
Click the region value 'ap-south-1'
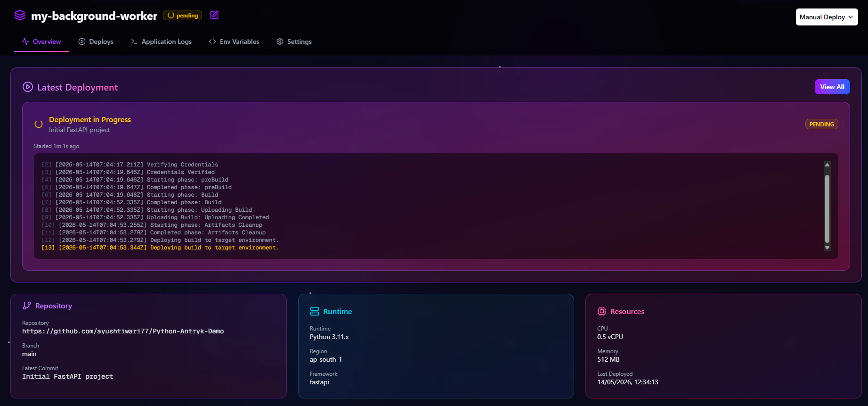(326, 359)
